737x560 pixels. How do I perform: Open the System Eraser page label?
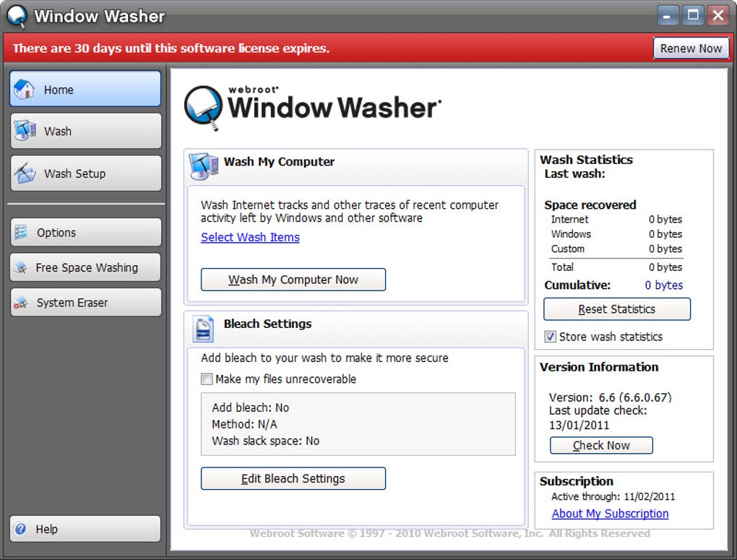(x=72, y=303)
